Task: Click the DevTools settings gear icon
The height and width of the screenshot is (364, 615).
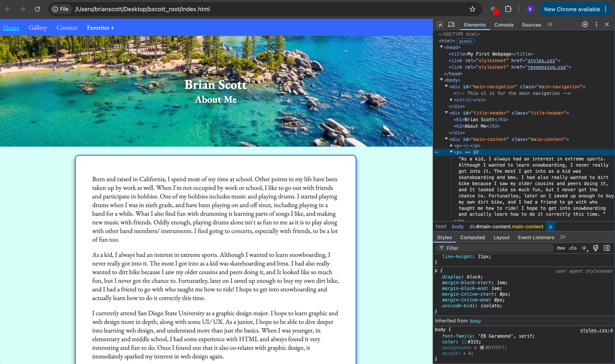Action: tap(585, 25)
